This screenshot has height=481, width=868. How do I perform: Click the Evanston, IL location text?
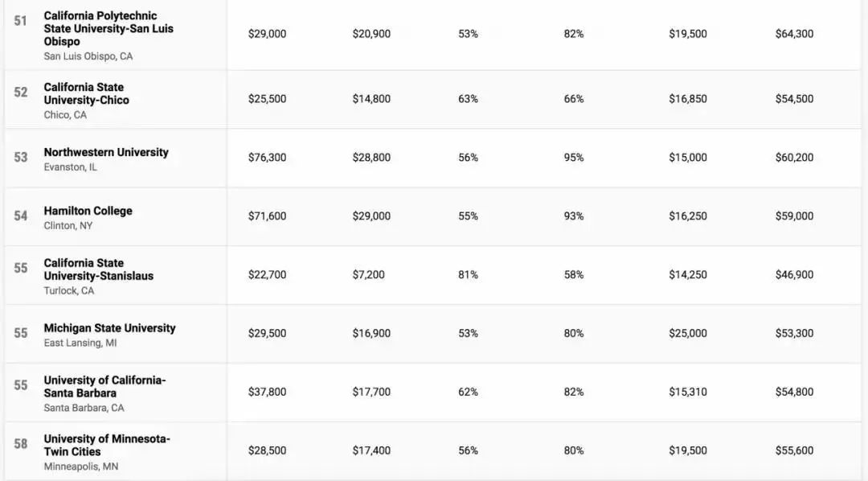(x=70, y=167)
